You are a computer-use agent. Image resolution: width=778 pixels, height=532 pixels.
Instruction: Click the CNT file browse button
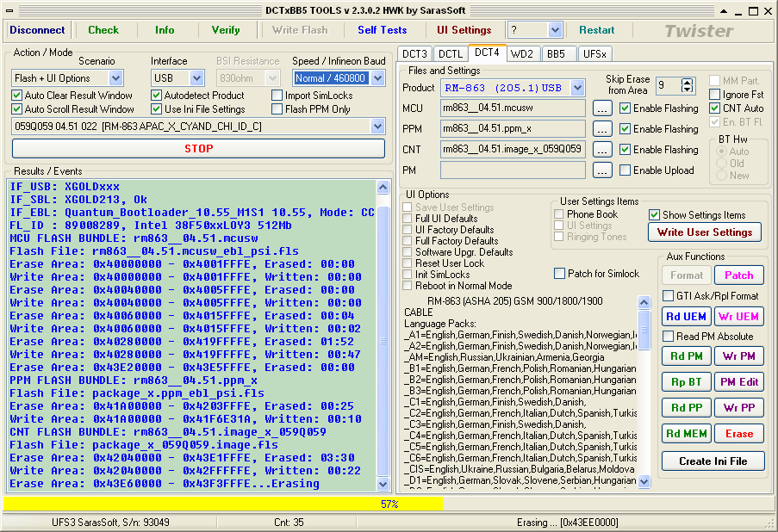602,149
